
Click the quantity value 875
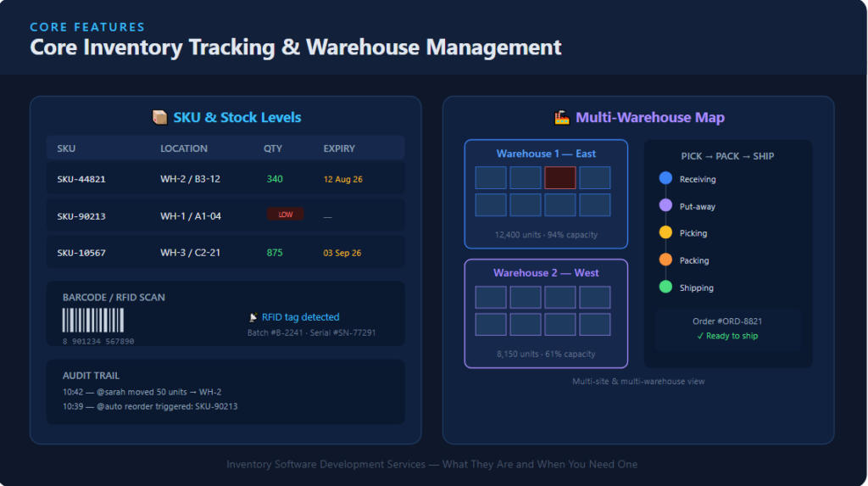tap(275, 253)
